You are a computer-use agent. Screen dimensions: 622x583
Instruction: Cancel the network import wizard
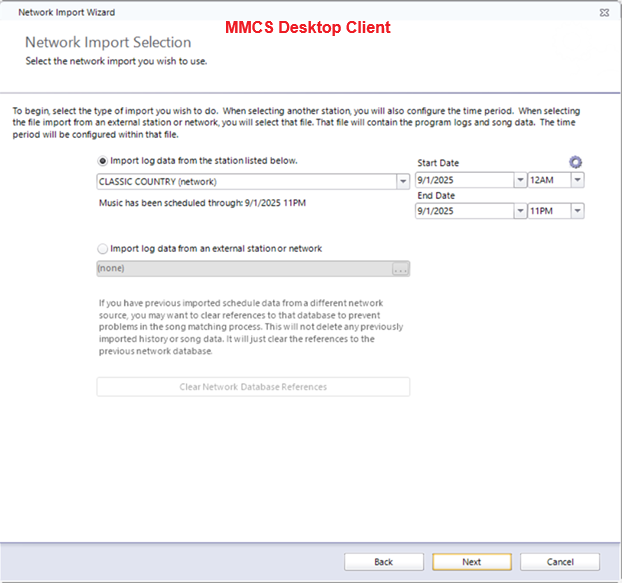tap(560, 562)
